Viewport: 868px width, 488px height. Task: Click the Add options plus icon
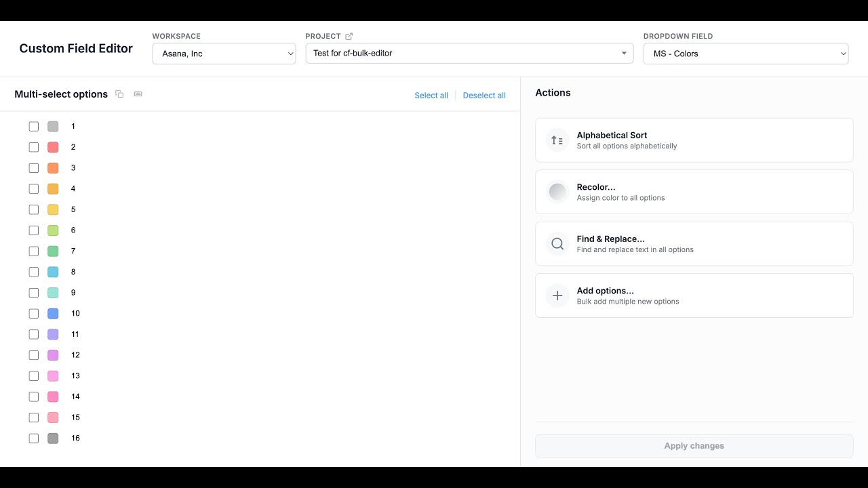pyautogui.click(x=557, y=296)
